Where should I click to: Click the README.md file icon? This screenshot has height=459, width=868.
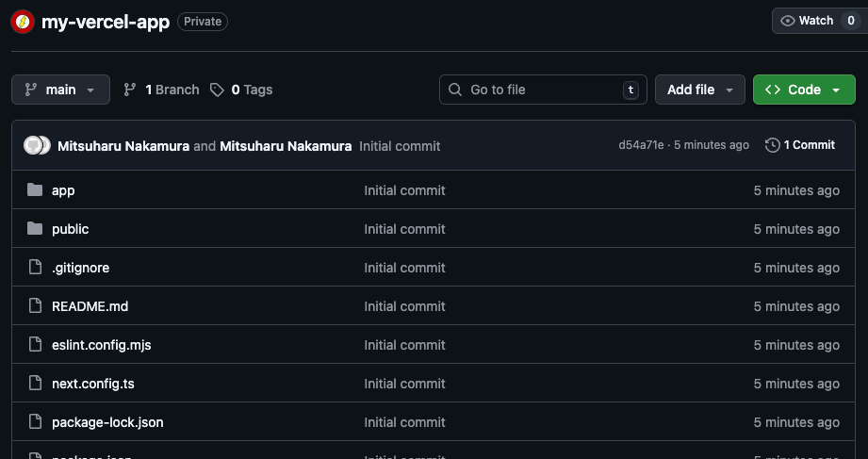(35, 306)
